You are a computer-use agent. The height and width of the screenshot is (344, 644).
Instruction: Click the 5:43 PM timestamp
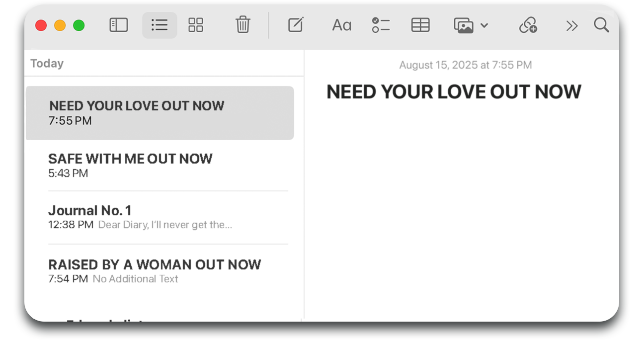tap(68, 173)
